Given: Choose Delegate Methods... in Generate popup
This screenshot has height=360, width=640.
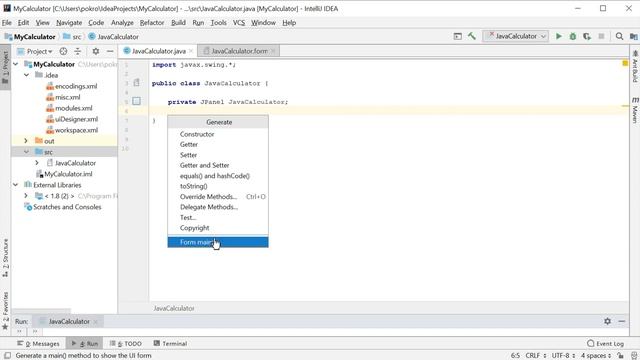Looking at the screenshot, I should [x=218, y=207].
